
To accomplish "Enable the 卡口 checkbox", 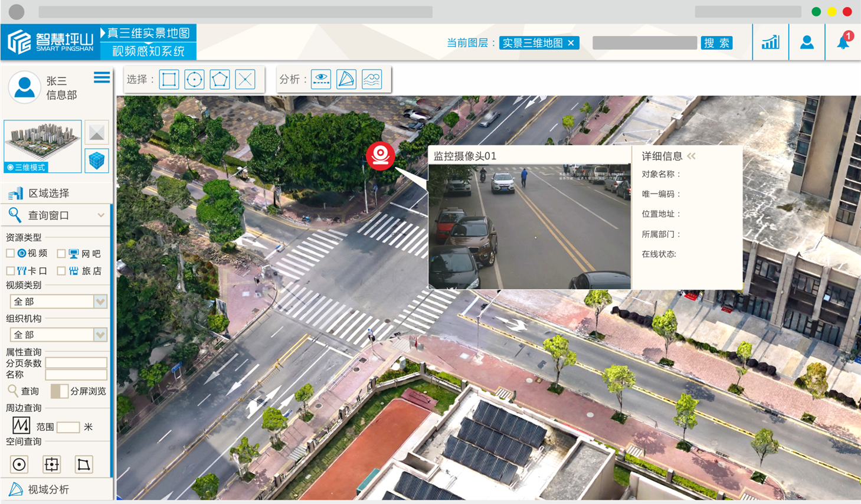I will [10, 271].
